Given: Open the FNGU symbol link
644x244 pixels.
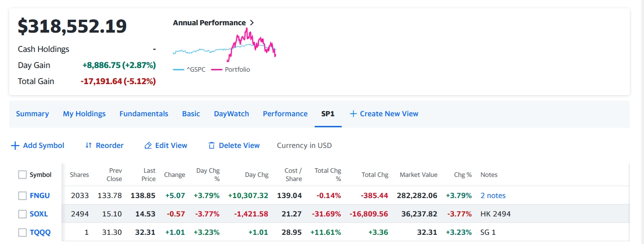Looking at the screenshot, I should 40,196.
